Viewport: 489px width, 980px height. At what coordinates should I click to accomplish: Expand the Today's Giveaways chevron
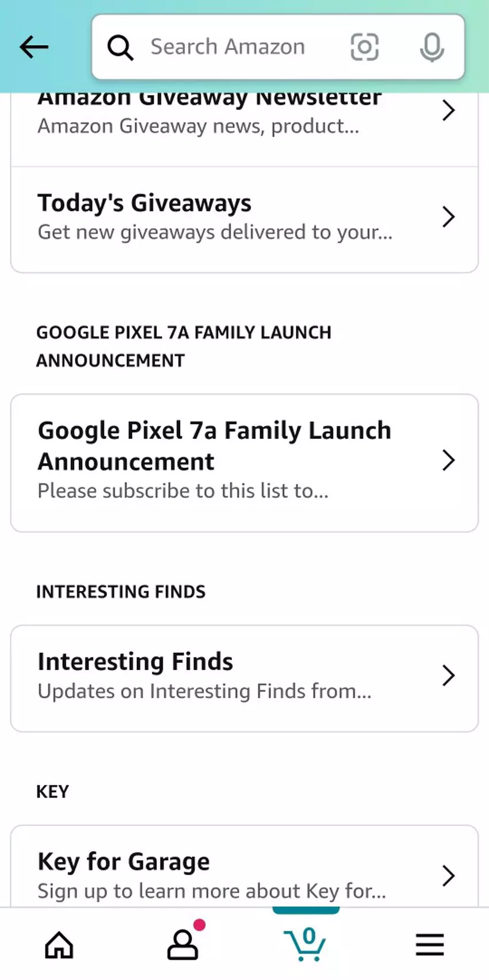point(448,217)
